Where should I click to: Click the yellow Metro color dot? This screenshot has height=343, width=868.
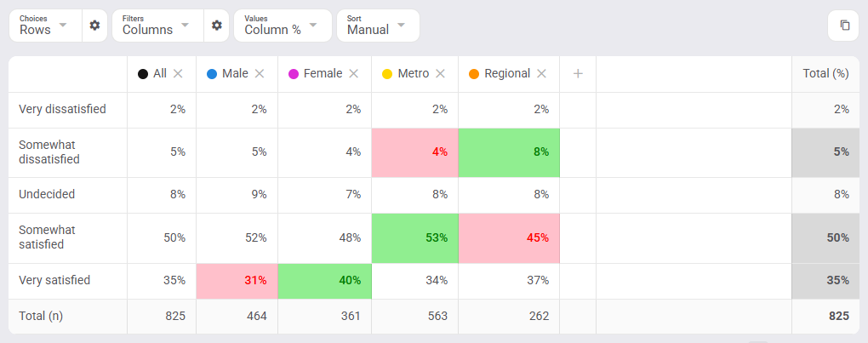pos(387,74)
